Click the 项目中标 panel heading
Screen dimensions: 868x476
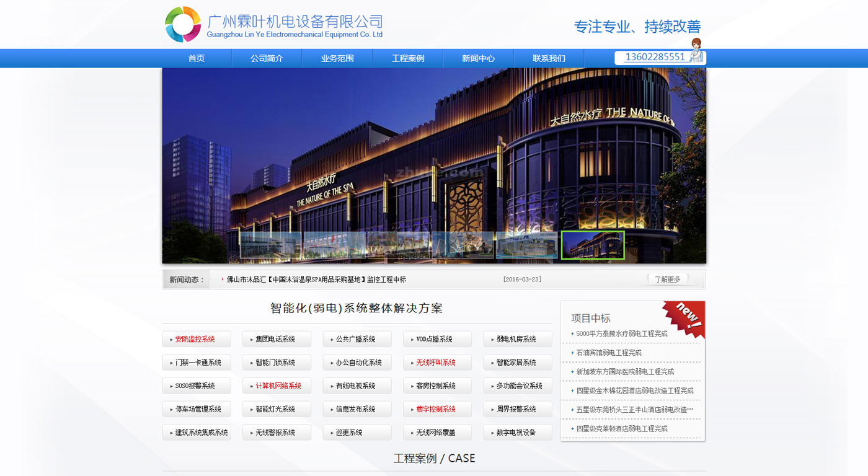591,318
